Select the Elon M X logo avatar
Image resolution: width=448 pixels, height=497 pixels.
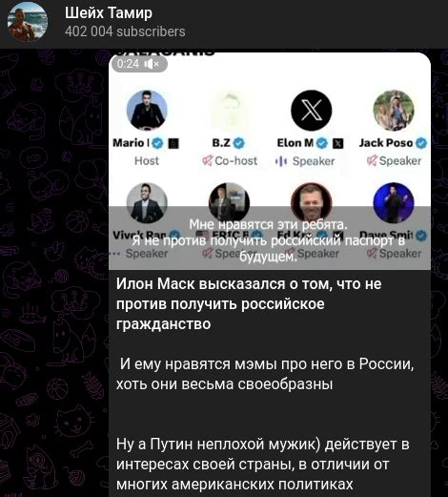pyautogui.click(x=311, y=111)
